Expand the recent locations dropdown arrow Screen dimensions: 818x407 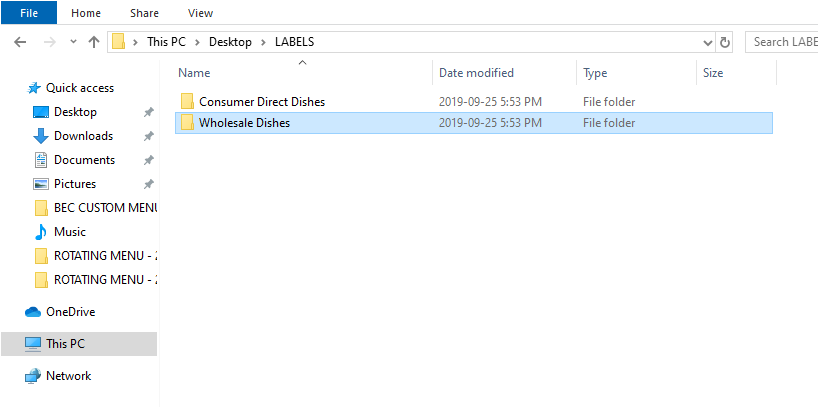coord(72,42)
